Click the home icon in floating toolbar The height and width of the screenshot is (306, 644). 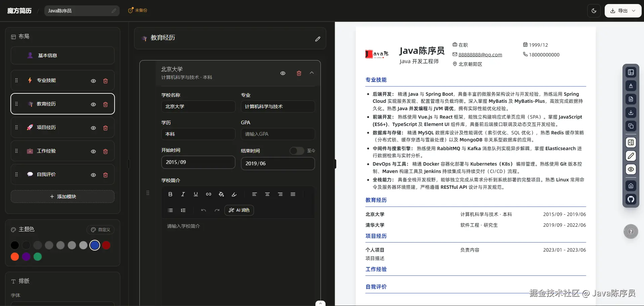(631, 186)
